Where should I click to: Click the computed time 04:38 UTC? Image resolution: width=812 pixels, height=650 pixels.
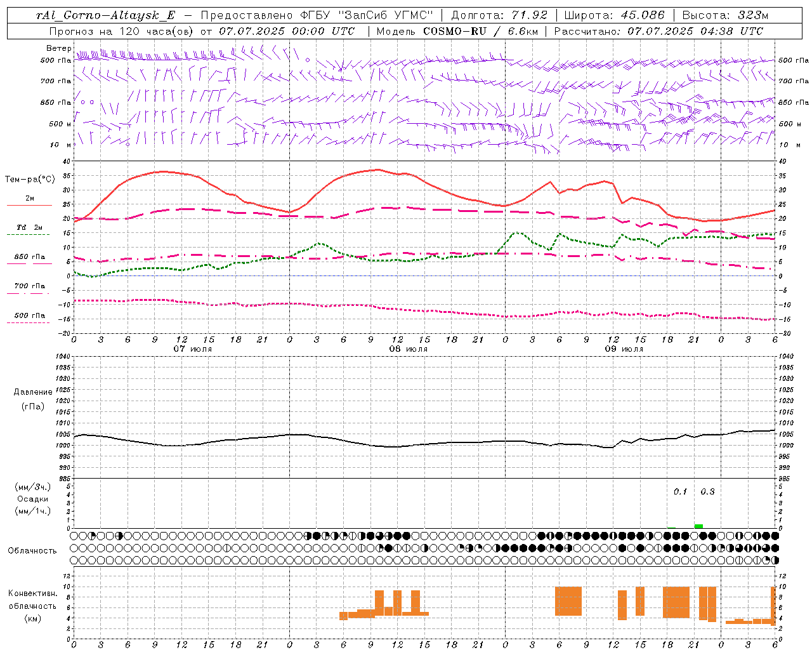point(729,31)
